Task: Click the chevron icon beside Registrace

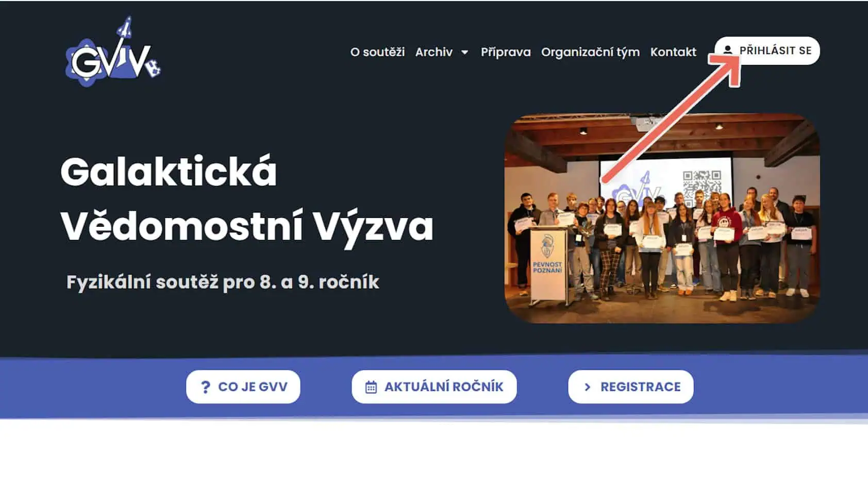Action: pos(588,387)
